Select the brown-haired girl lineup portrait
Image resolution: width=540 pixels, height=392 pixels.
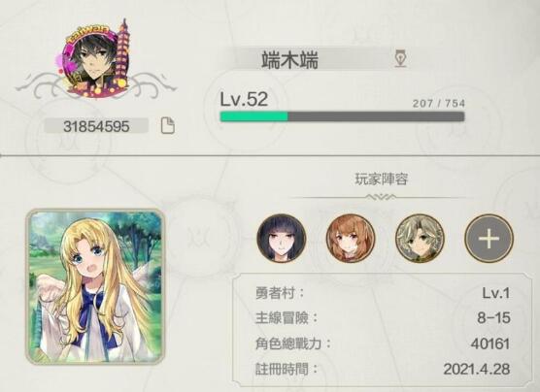[x=351, y=238]
